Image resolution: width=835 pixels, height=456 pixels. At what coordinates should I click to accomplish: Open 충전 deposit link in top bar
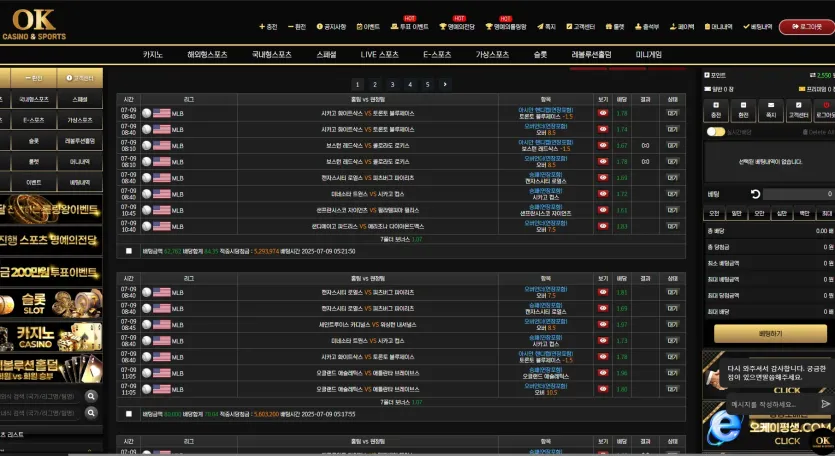[x=268, y=27]
